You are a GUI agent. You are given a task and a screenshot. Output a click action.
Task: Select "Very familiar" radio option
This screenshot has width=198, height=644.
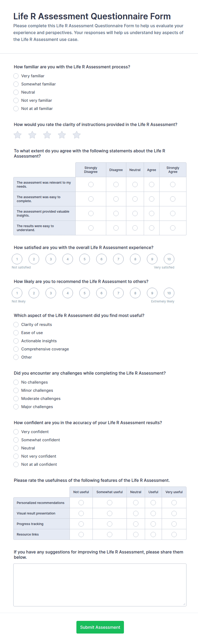16,76
